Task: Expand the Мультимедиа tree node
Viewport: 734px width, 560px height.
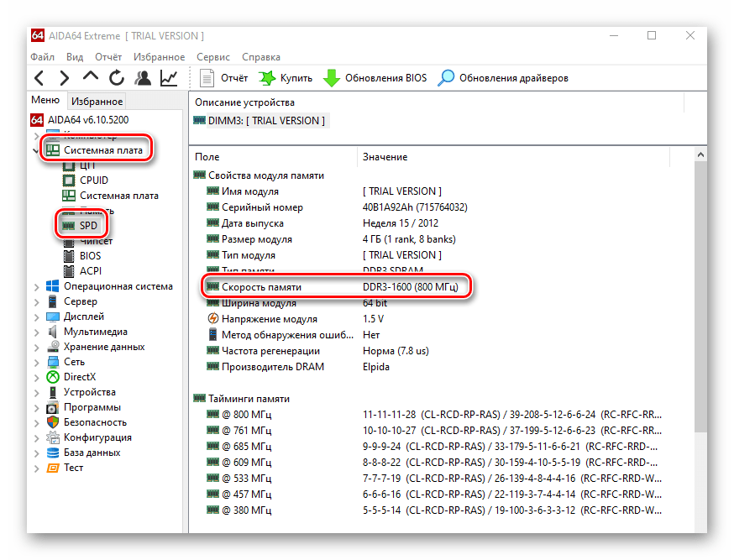Action: point(36,332)
